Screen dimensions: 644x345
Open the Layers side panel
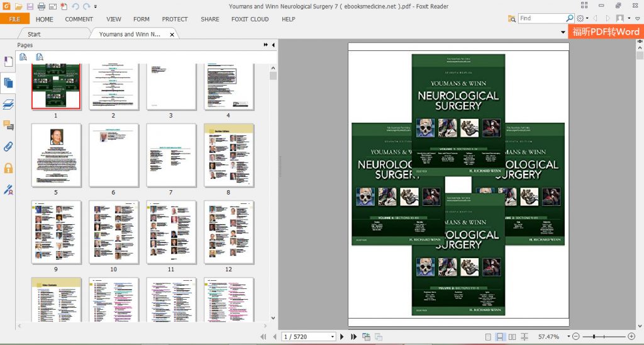(x=8, y=105)
